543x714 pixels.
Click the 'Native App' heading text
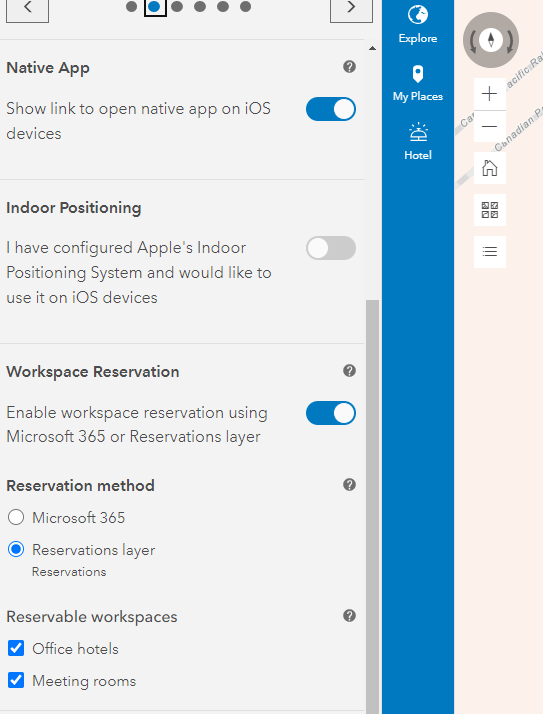pyautogui.click(x=48, y=68)
